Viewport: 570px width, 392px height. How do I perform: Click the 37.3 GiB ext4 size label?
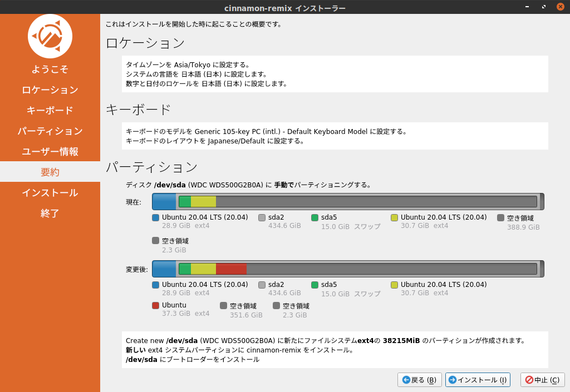pos(186,313)
